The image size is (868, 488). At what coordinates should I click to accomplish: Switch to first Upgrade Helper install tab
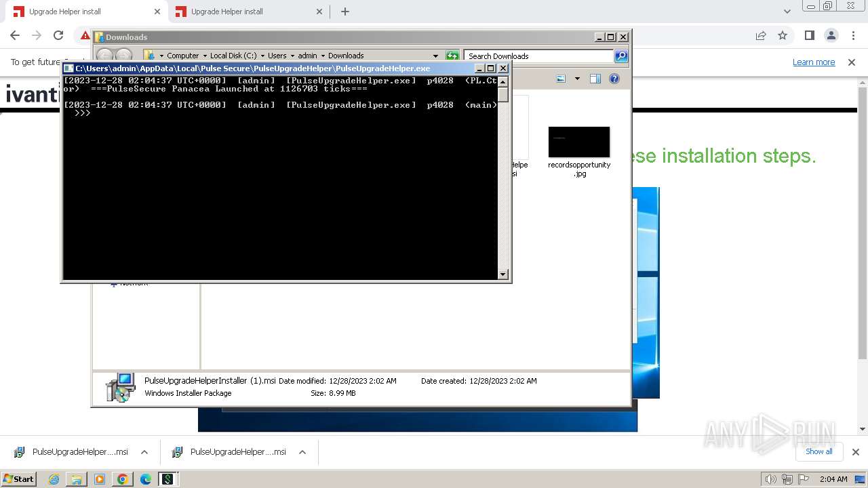85,12
